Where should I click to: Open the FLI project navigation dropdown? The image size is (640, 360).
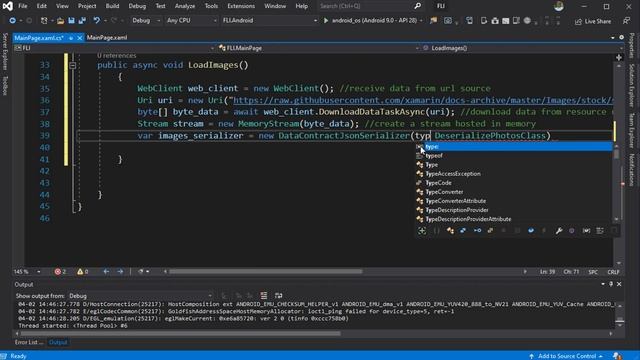pyautogui.click(x=114, y=48)
